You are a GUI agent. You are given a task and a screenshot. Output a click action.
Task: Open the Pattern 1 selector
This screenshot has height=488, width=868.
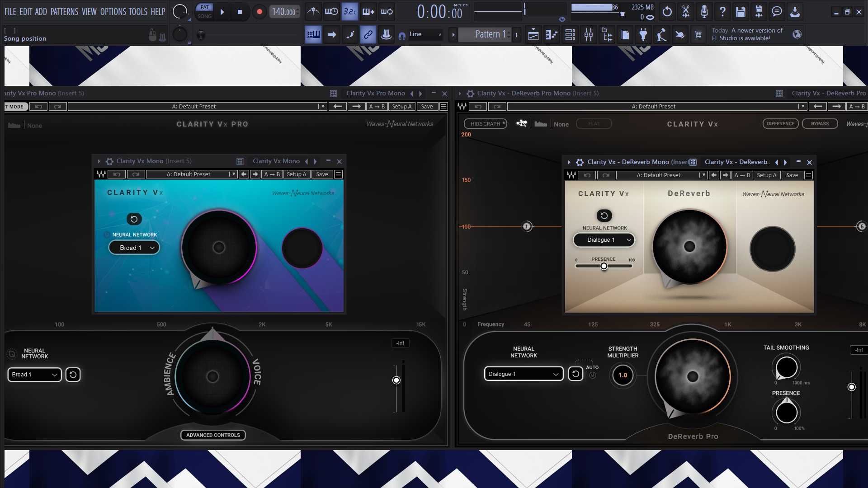485,34
